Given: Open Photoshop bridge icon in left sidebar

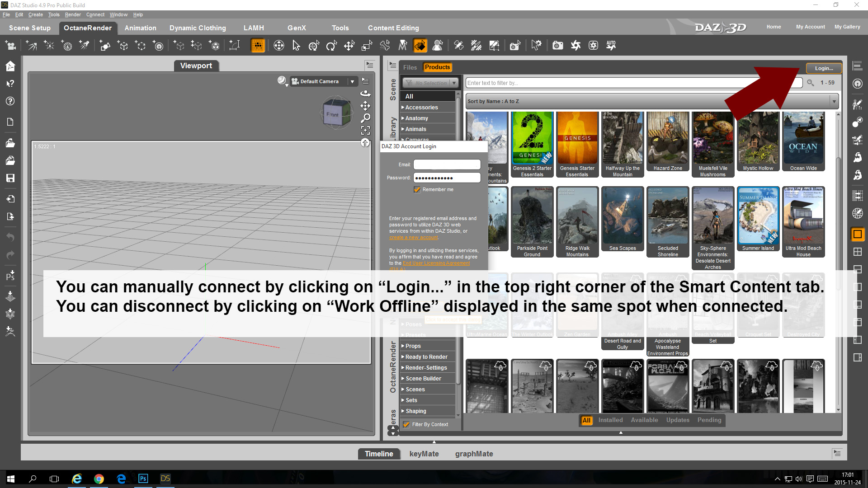Looking at the screenshot, I should pos(10,275).
